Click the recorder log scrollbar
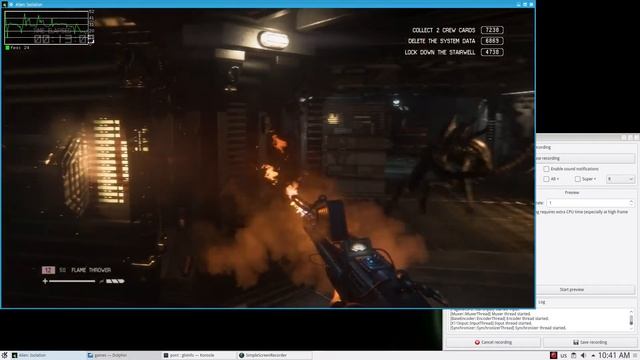The image size is (640, 360). click(631, 319)
